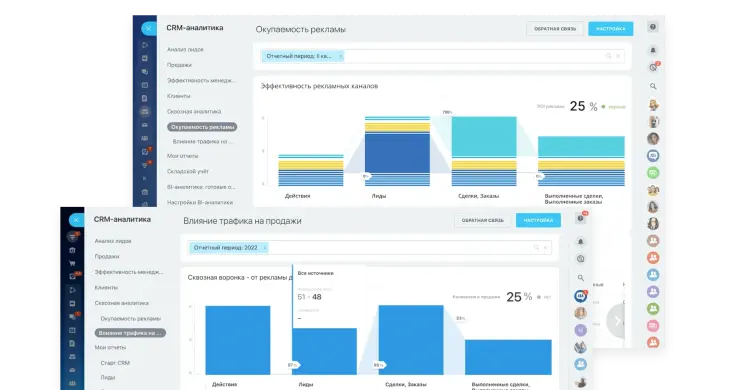Open help icon with badge in Влияние трафика window

click(581, 218)
